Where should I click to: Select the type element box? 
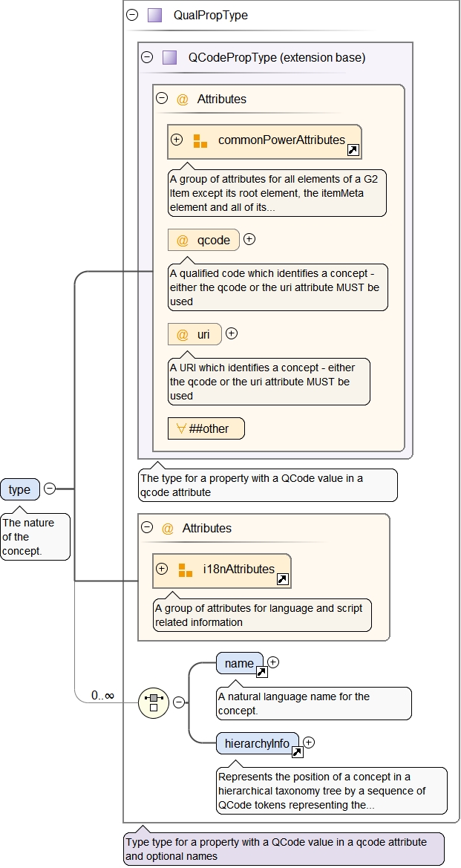pyautogui.click(x=20, y=489)
